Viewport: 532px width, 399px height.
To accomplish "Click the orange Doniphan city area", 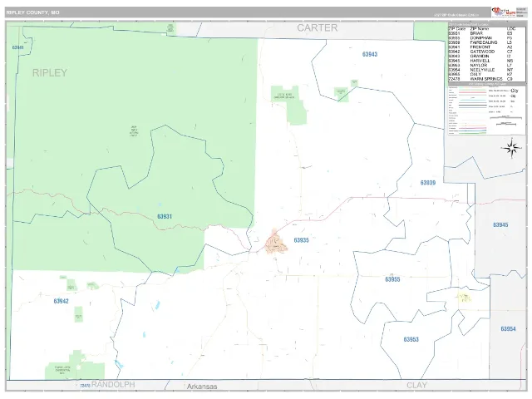I will (276, 242).
